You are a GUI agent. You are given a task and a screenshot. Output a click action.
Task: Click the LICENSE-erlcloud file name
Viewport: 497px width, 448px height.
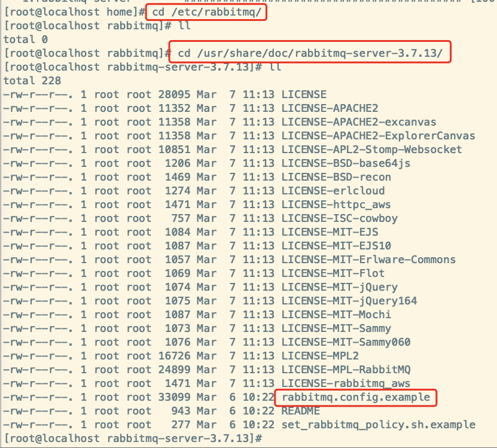[333, 191]
